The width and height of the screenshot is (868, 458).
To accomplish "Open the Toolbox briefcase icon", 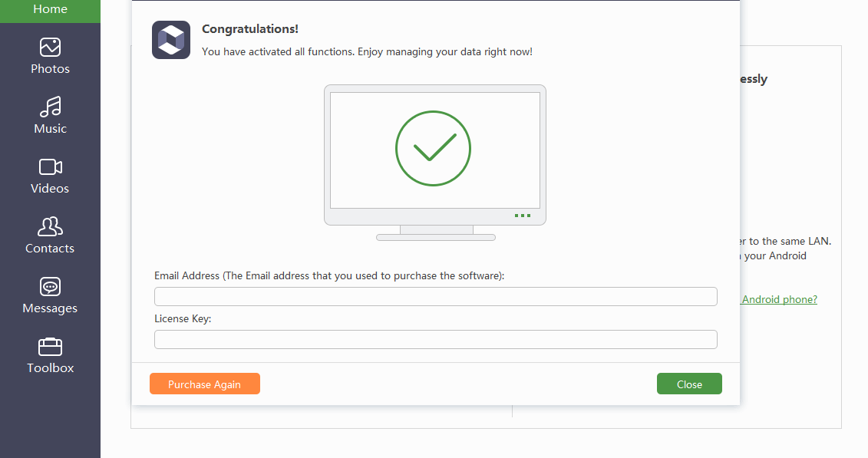I will click(x=50, y=346).
